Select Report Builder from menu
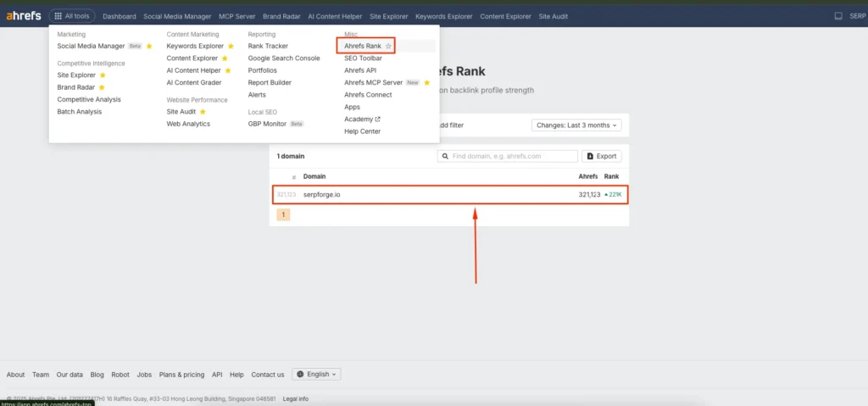 [270, 82]
